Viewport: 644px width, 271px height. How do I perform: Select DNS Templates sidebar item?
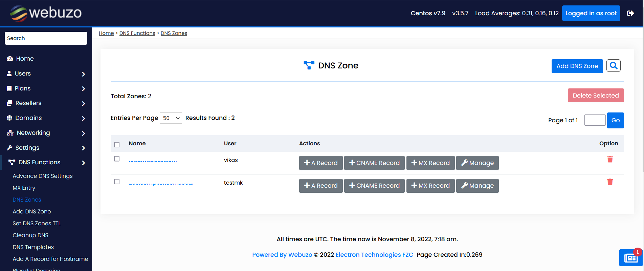pyautogui.click(x=33, y=247)
